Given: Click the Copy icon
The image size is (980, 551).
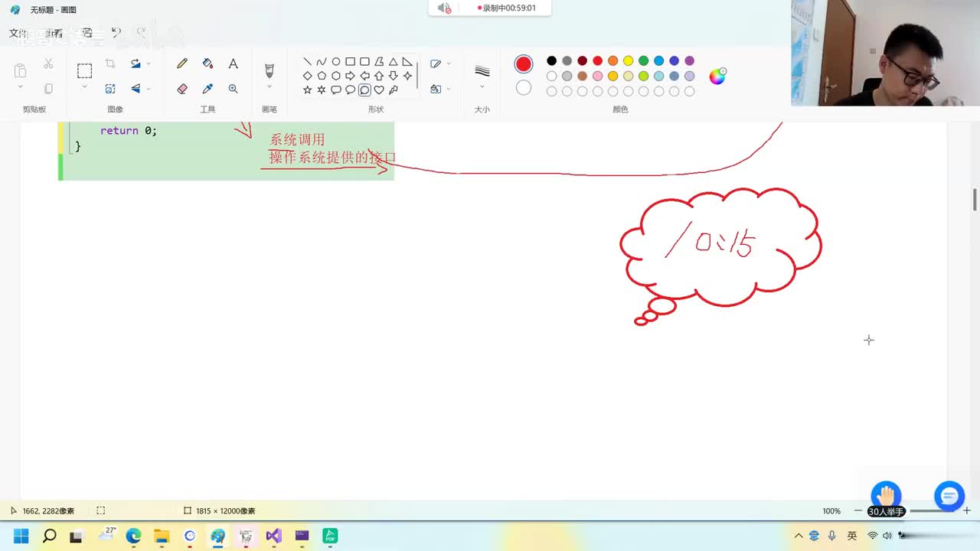Looking at the screenshot, I should pos(48,89).
